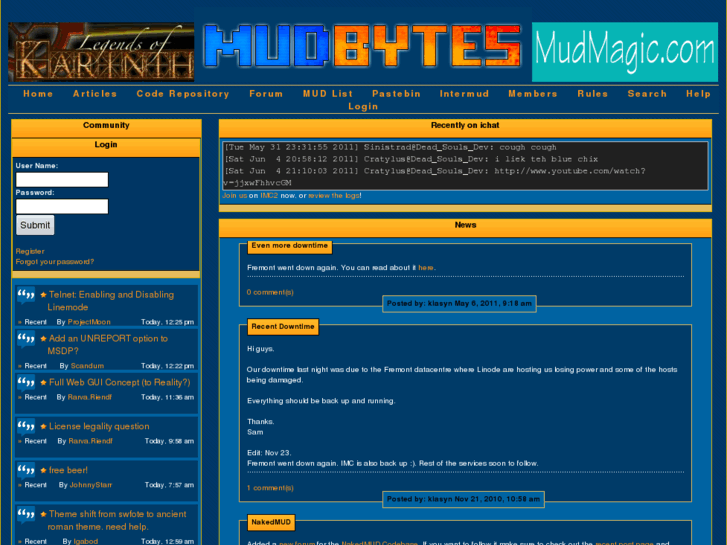
Task: View JohnnyStarr's profile link
Action: point(91,485)
